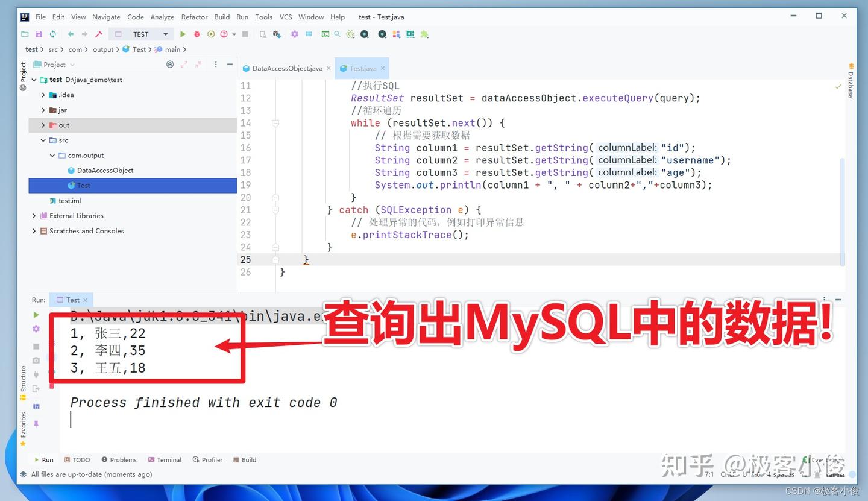Open the VCS menu
The height and width of the screenshot is (501, 868).
[x=285, y=17]
